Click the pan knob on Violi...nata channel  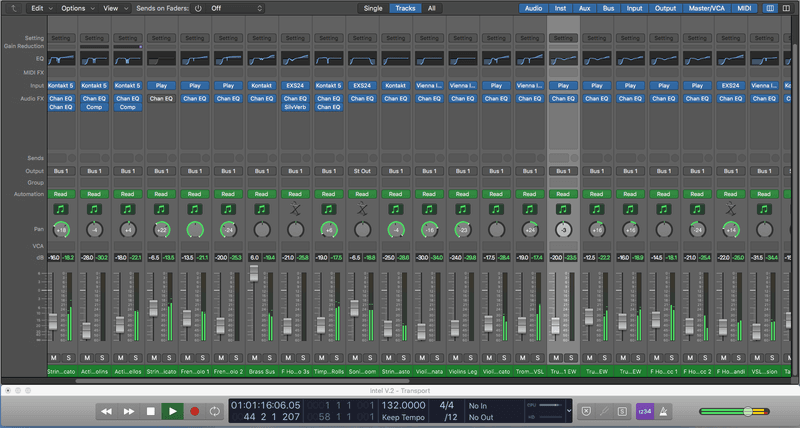point(429,230)
